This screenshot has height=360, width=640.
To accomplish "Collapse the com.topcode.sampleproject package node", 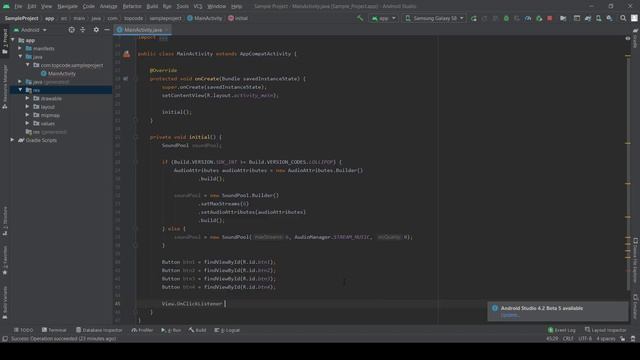I will coord(27,65).
